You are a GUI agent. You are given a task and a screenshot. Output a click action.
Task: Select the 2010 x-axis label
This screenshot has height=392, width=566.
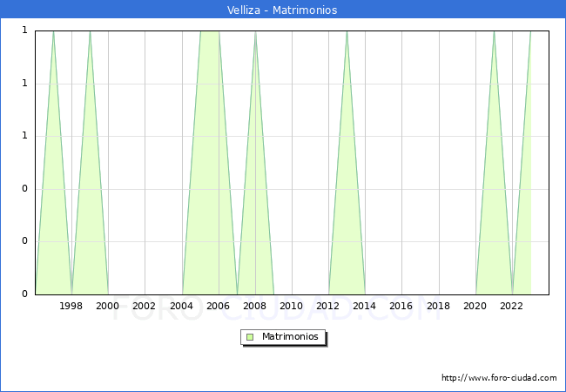tap(291, 307)
